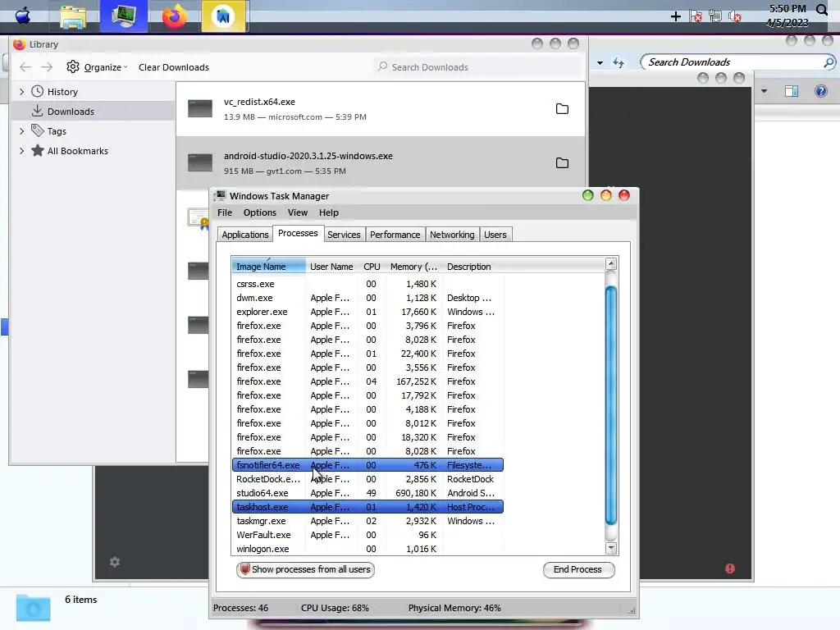Expand the All Bookmarks node

coord(22,151)
